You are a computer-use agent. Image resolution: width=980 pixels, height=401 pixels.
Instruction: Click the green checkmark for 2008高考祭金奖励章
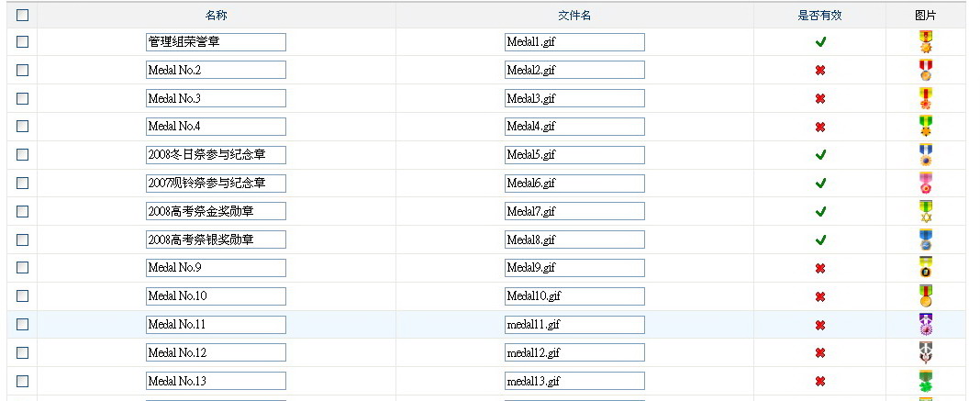pos(820,212)
